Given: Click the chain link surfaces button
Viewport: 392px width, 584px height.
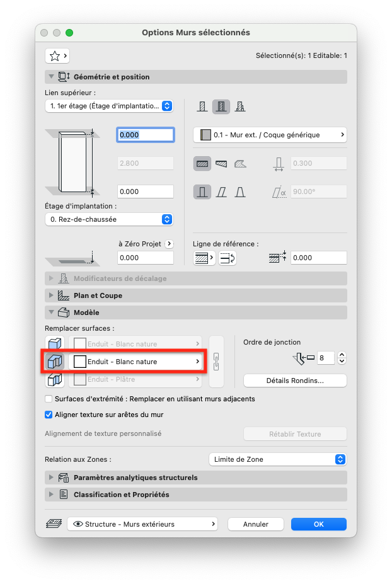Looking at the screenshot, I should (x=216, y=361).
